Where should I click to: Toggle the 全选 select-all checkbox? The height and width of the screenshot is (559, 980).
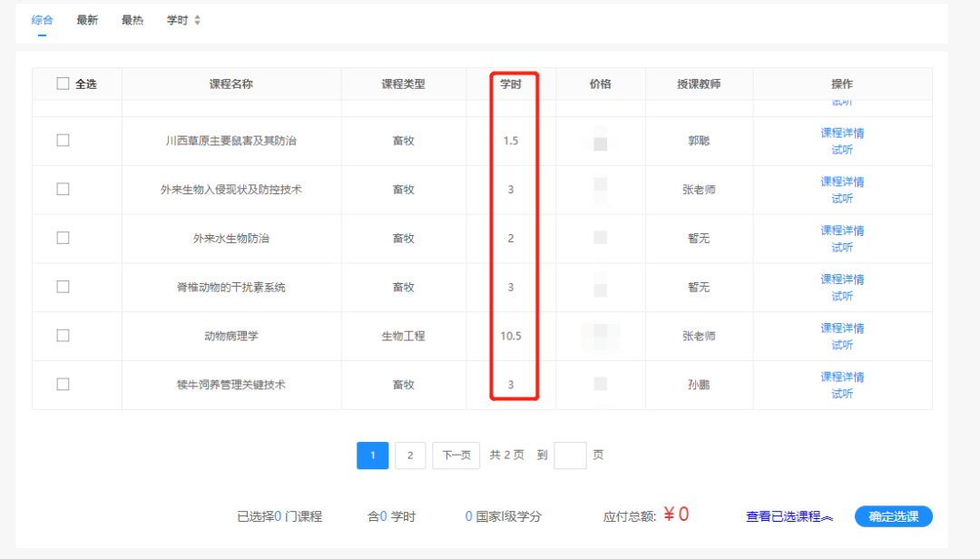coord(63,83)
